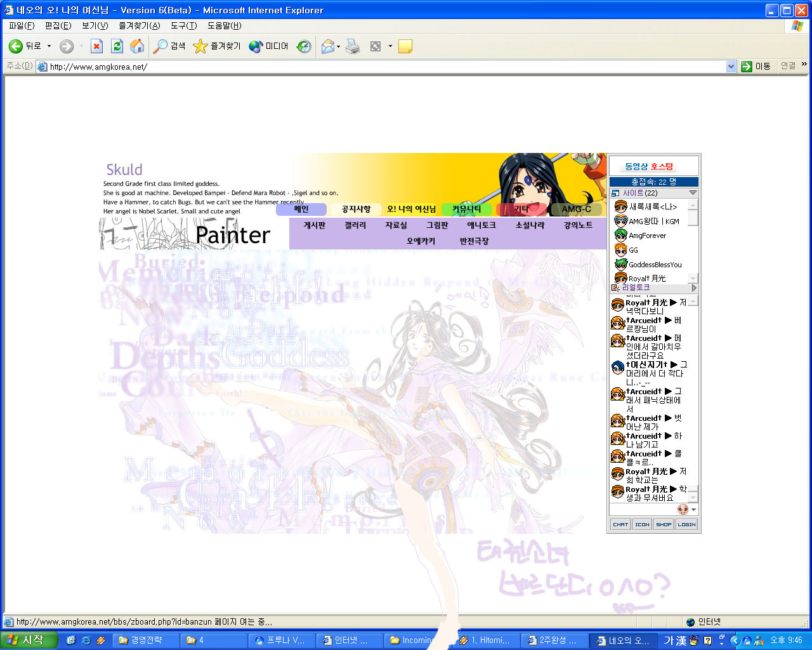Screen dimensions: 812x650
Task: Click the SHOP button
Action: pos(664,524)
